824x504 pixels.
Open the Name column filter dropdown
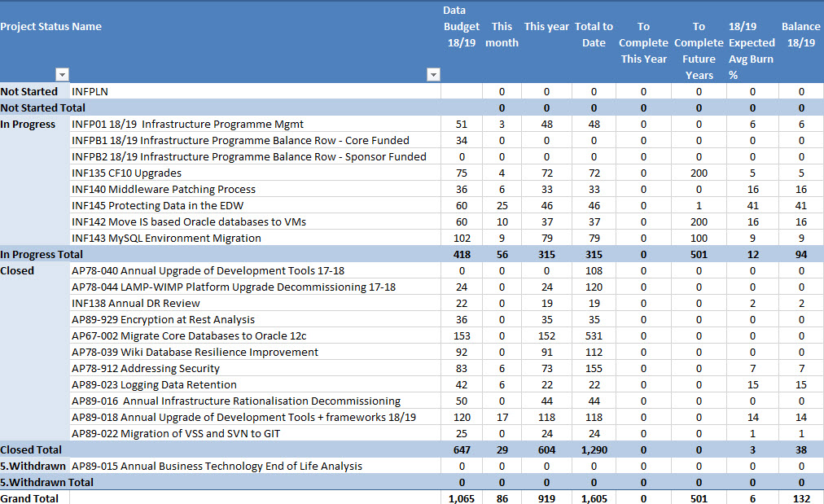coord(433,75)
